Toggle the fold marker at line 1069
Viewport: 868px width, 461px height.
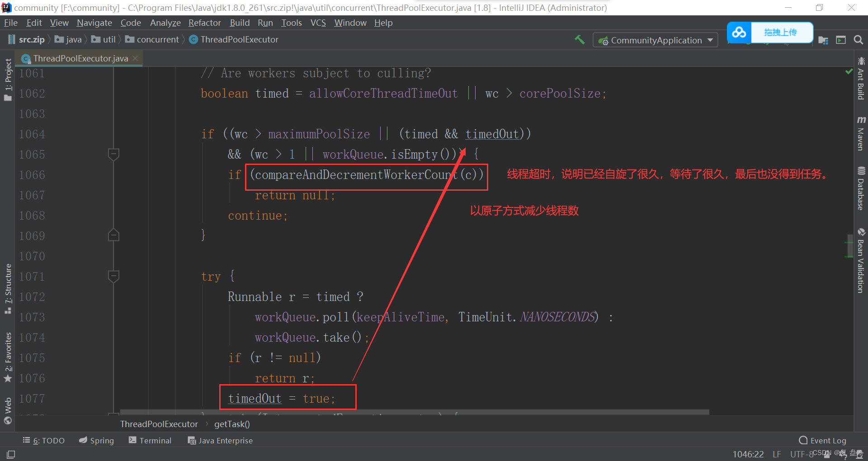(113, 235)
